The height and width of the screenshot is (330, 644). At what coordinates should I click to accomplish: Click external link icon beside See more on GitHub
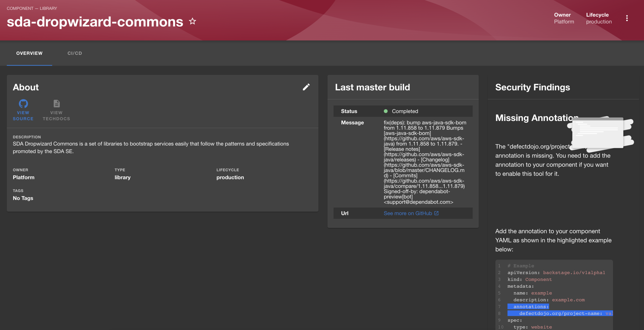436,213
